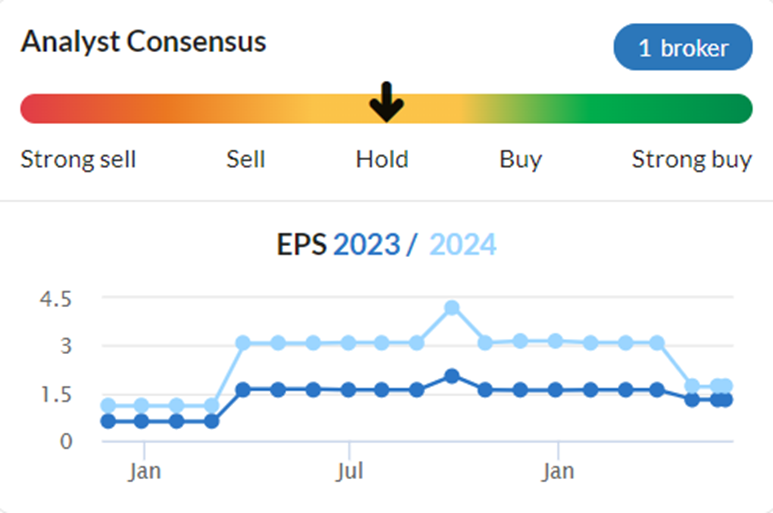Click the Jul axis label
The height and width of the screenshot is (513, 773).
click(x=350, y=471)
